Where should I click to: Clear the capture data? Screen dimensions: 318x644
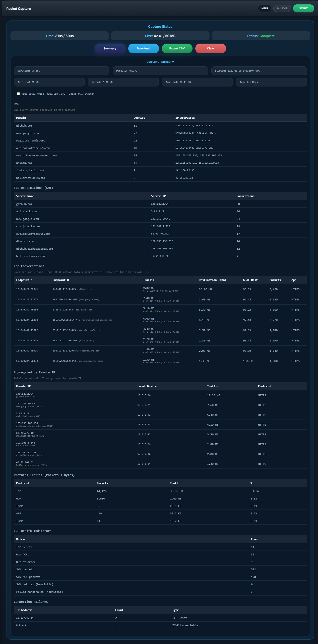click(x=210, y=48)
